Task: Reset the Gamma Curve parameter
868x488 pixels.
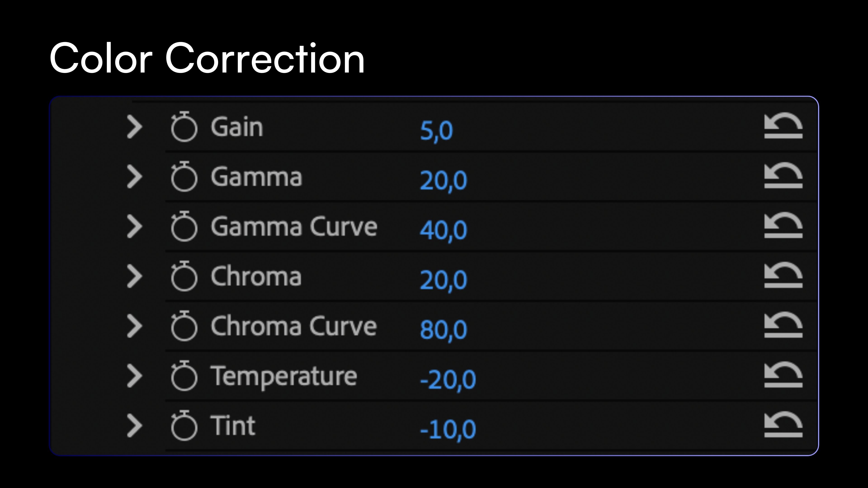Action: point(783,226)
